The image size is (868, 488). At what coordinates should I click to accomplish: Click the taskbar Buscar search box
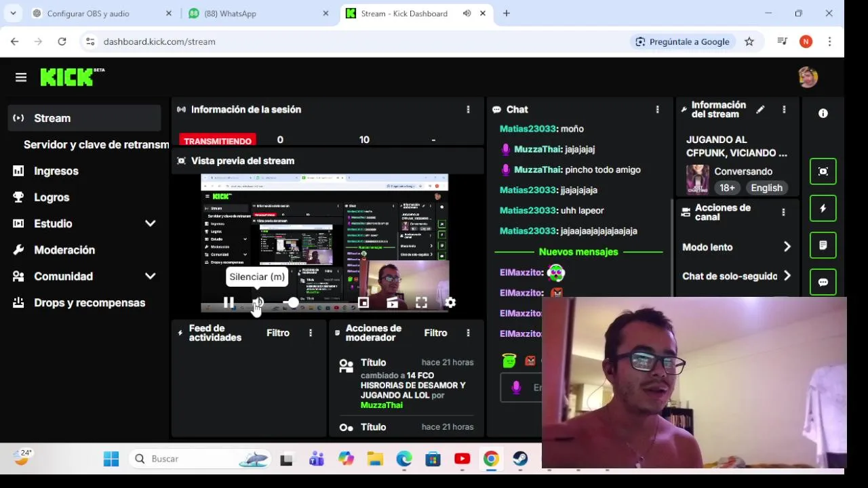[200, 459]
